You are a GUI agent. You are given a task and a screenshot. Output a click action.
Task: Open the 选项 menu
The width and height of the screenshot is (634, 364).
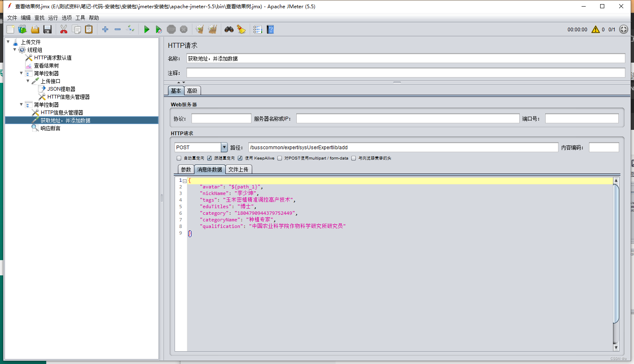pos(66,18)
